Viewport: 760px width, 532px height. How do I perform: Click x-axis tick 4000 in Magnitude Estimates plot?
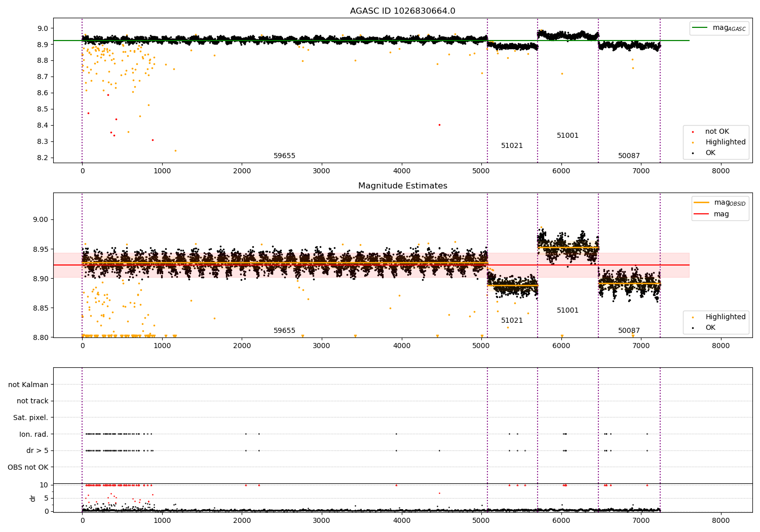click(x=402, y=346)
